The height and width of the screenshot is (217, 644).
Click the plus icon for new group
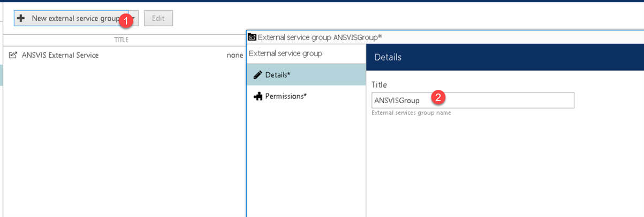[21, 18]
